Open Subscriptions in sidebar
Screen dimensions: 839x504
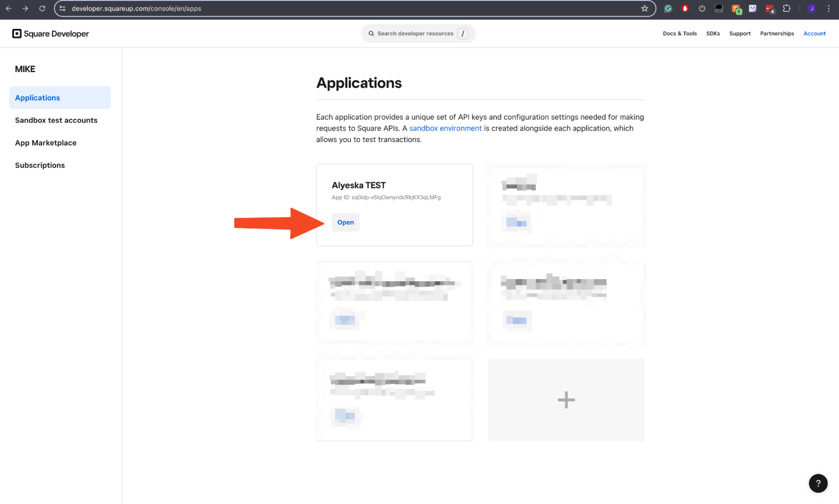point(40,165)
